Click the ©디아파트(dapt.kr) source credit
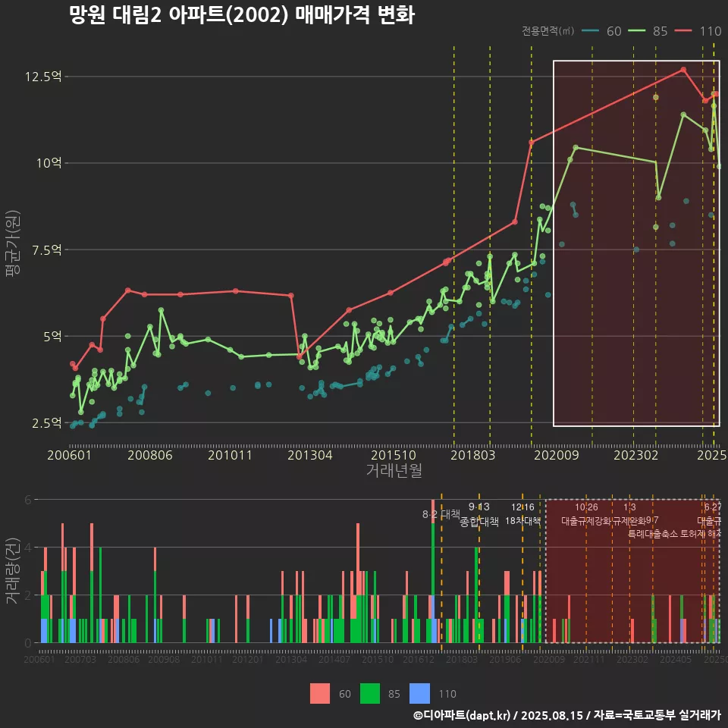Screen dimensions: 728x728 (x=462, y=715)
